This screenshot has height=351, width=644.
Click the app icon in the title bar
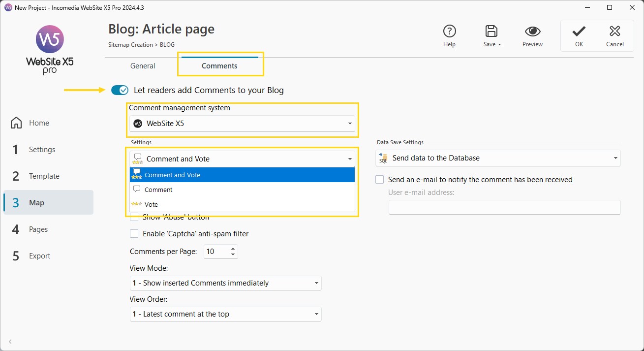(8, 8)
